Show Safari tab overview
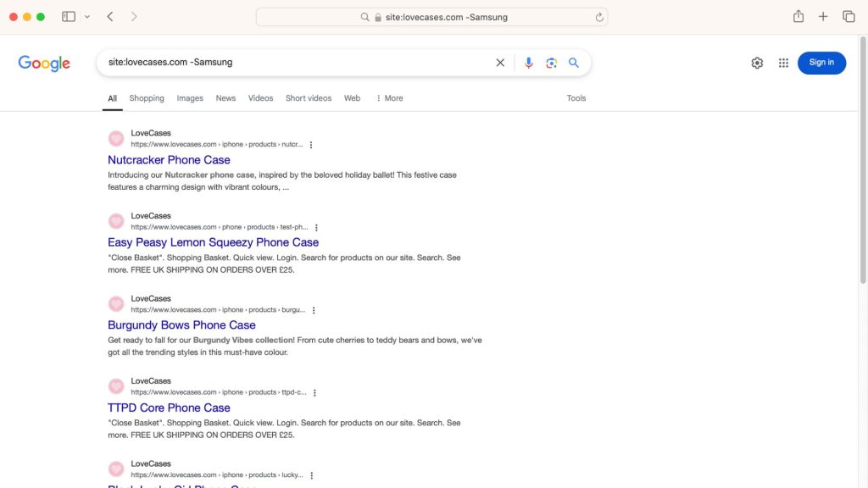This screenshot has height=488, width=868. click(849, 17)
